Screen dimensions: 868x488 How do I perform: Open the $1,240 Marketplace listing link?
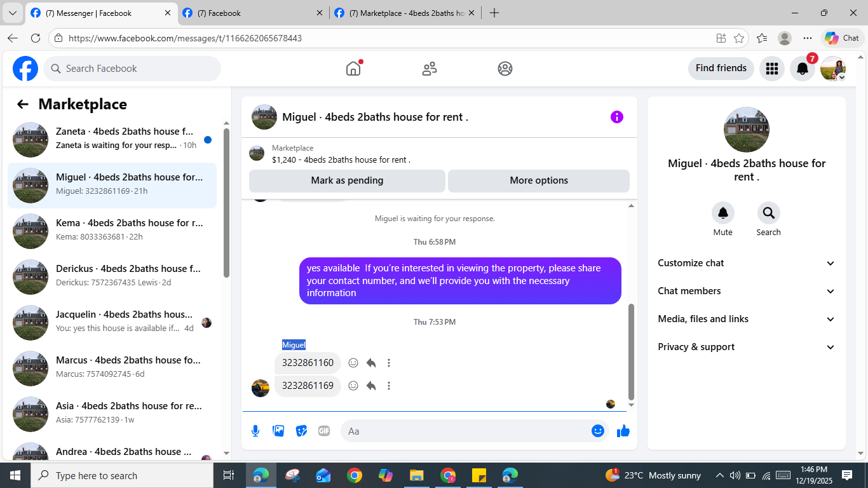pyautogui.click(x=341, y=159)
